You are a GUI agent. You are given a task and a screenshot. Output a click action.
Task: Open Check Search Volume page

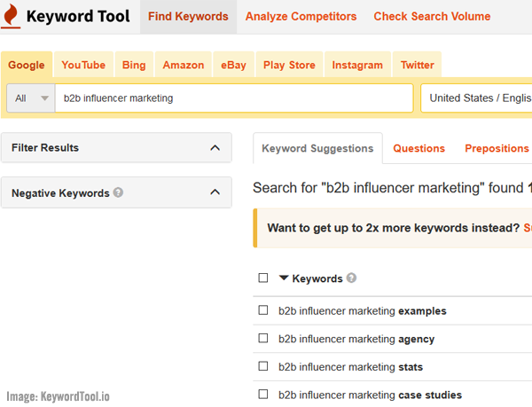pos(432,17)
